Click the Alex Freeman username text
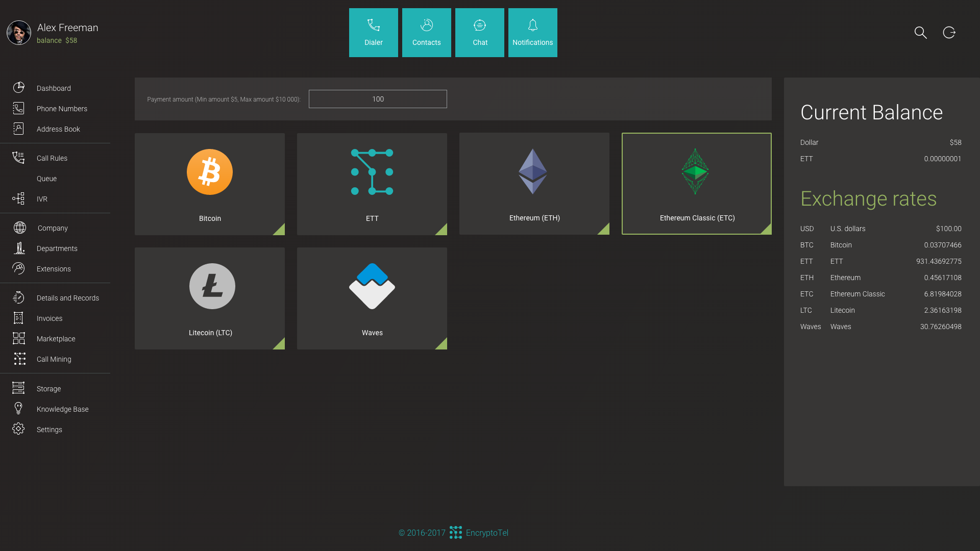Screen dimensions: 980x551 point(67,28)
